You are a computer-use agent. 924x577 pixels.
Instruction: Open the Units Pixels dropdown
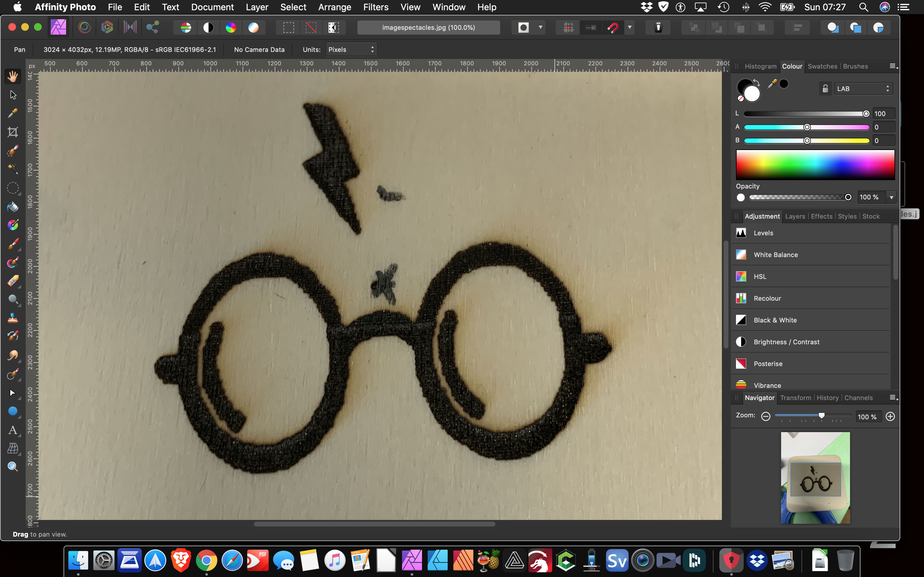(x=351, y=50)
